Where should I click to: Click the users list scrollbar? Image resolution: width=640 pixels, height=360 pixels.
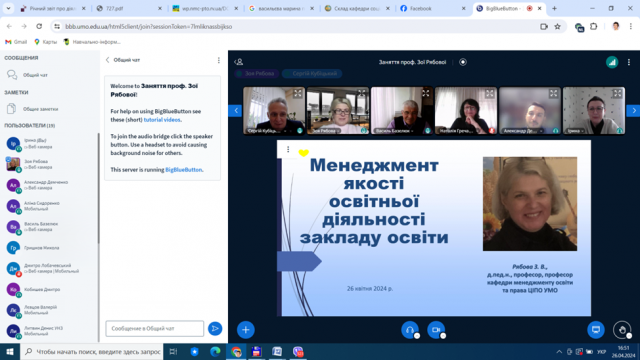98,188
